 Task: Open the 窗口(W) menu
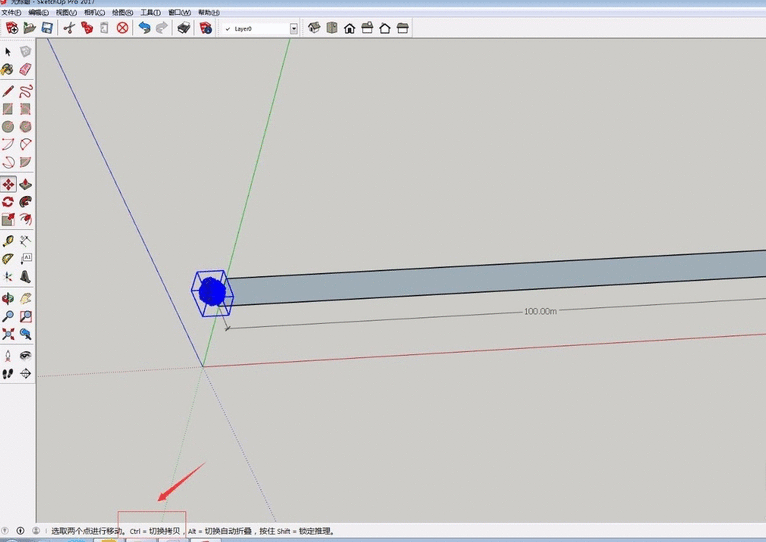tap(179, 13)
